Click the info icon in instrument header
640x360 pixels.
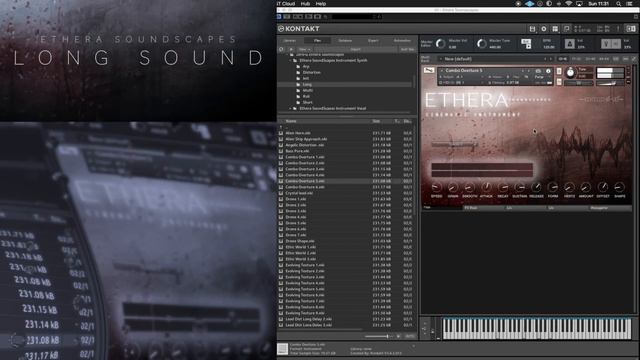point(548,71)
